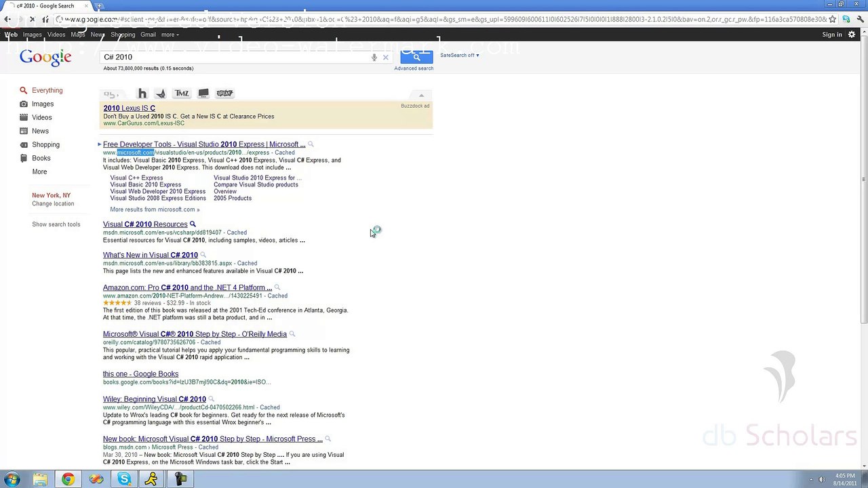Collapse the Buzzdock bar with the up arrow
Image resolution: width=868 pixels, height=488 pixels.
(421, 95)
